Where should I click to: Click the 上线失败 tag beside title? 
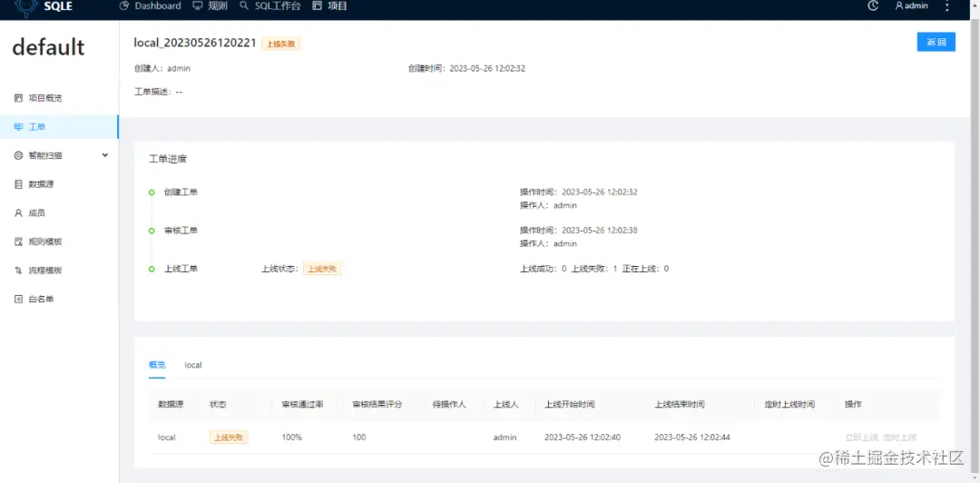280,44
